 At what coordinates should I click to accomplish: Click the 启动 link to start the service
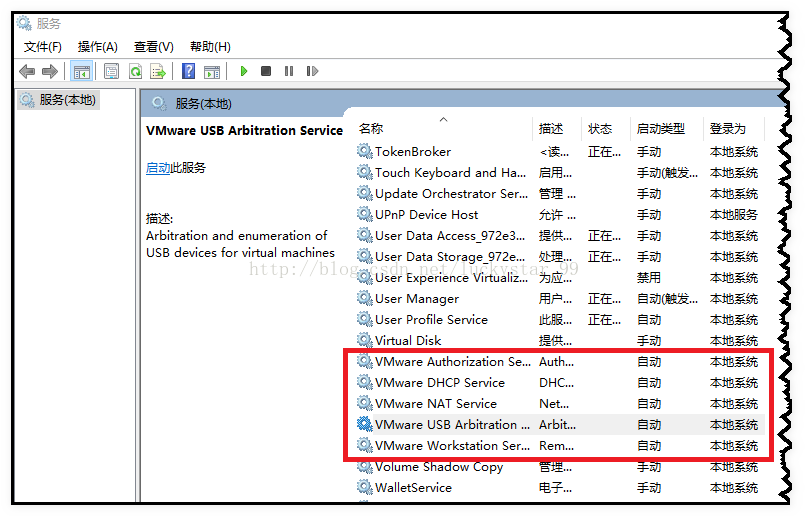coord(158,168)
